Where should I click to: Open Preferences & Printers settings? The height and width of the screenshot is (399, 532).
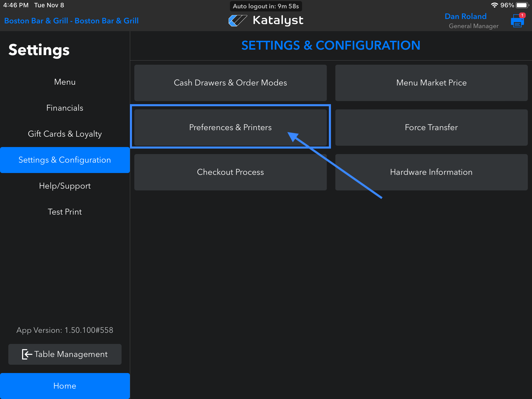pyautogui.click(x=230, y=127)
